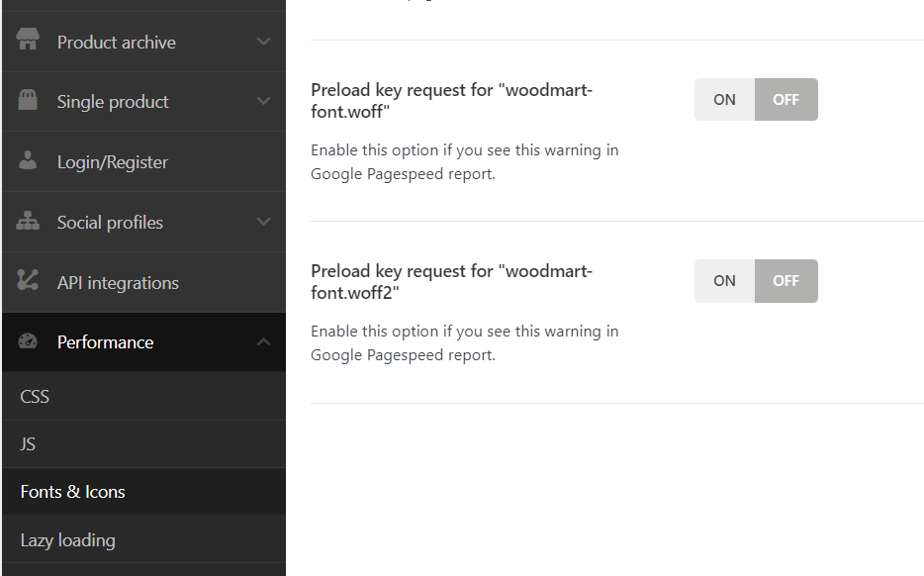The width and height of the screenshot is (924, 576).
Task: Open the CSS performance submenu
Action: [35, 396]
